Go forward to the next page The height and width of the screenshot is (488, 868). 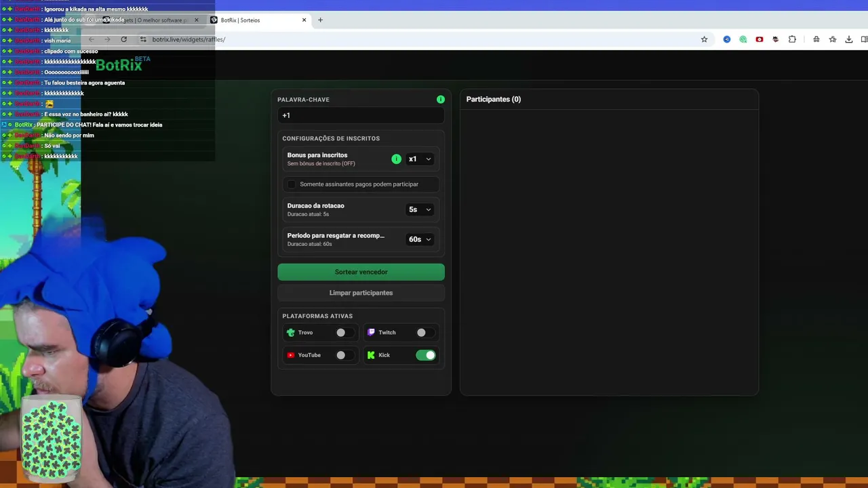point(107,39)
